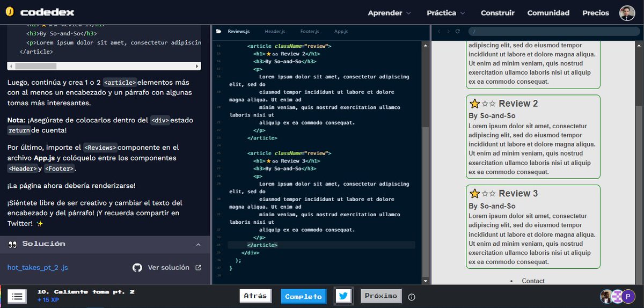This screenshot has height=308, width=644.
Task: Click the middle pixel-art collaborator avatar
Action: click(617, 296)
